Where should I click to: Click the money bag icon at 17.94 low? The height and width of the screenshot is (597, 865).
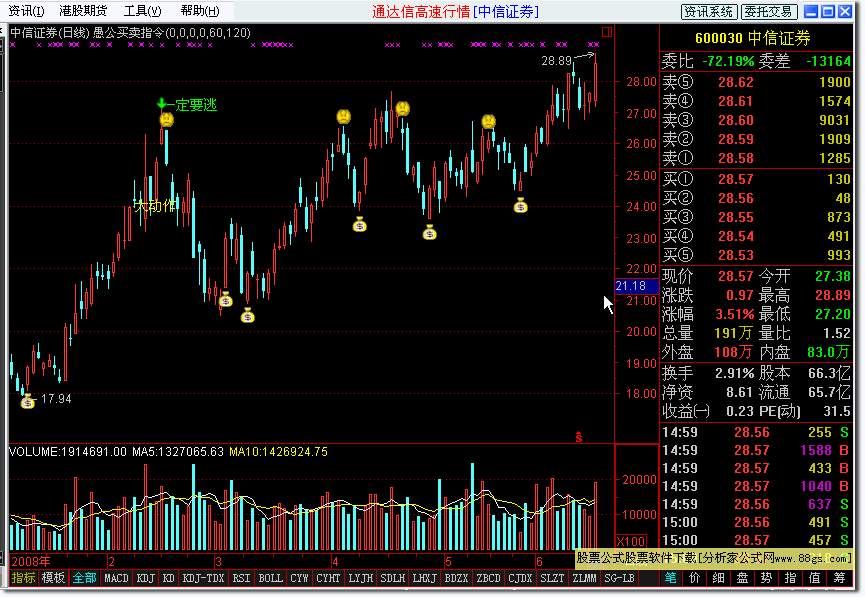pyautogui.click(x=28, y=402)
